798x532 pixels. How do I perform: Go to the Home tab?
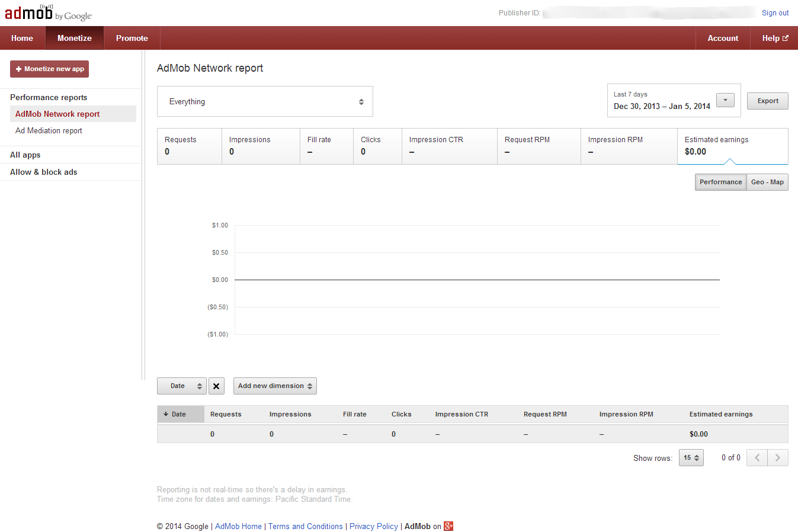(22, 38)
